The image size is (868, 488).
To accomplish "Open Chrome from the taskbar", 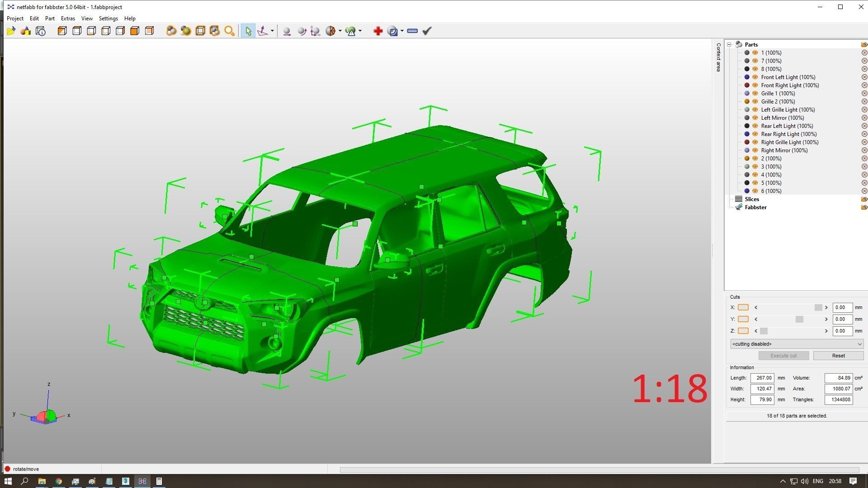I will pos(59,481).
